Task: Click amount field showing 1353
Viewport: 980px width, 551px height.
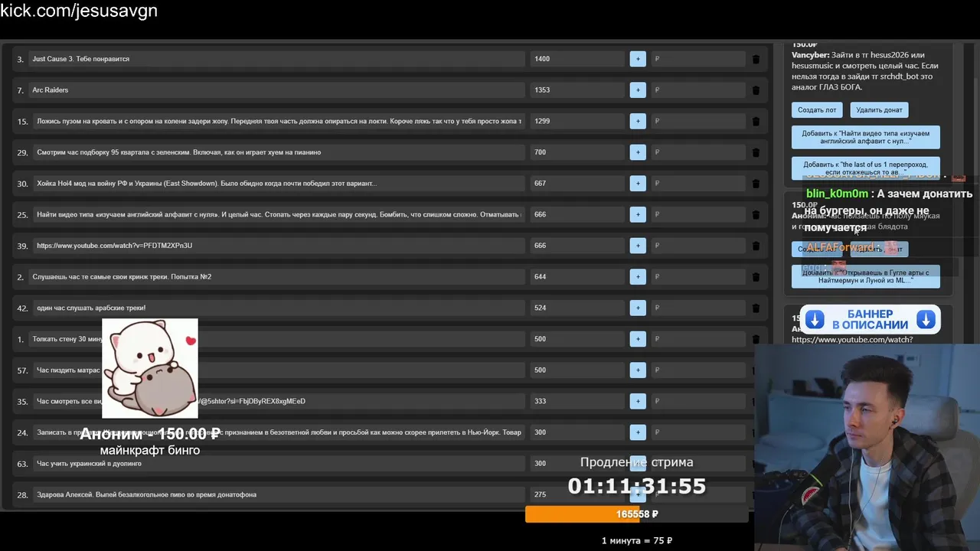Action: (x=577, y=90)
